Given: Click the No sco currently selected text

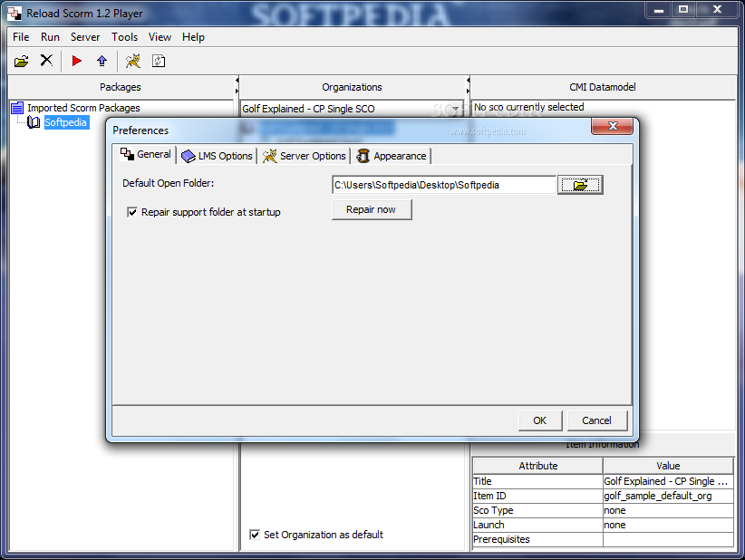Looking at the screenshot, I should (x=528, y=107).
